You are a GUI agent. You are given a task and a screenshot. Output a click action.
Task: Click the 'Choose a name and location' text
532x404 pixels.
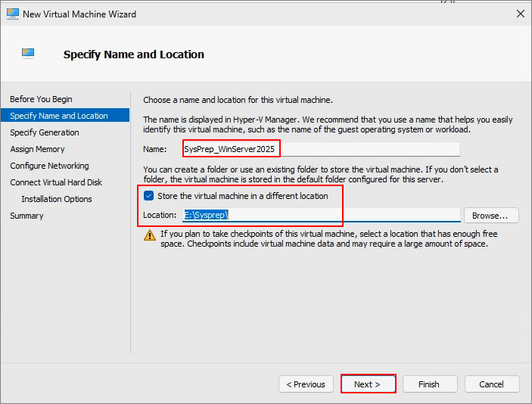(238, 100)
